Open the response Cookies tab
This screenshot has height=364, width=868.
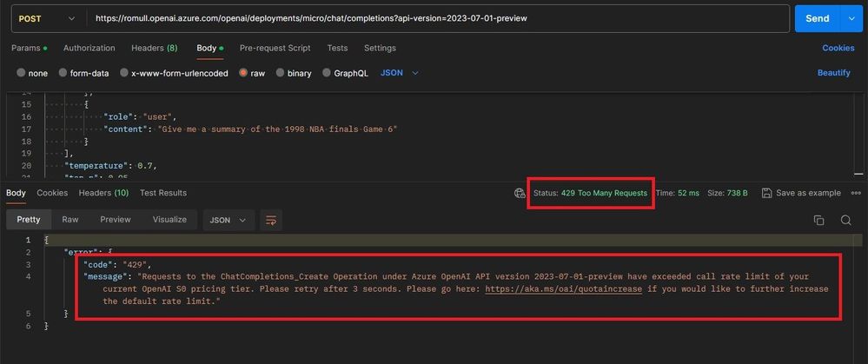[x=52, y=193]
